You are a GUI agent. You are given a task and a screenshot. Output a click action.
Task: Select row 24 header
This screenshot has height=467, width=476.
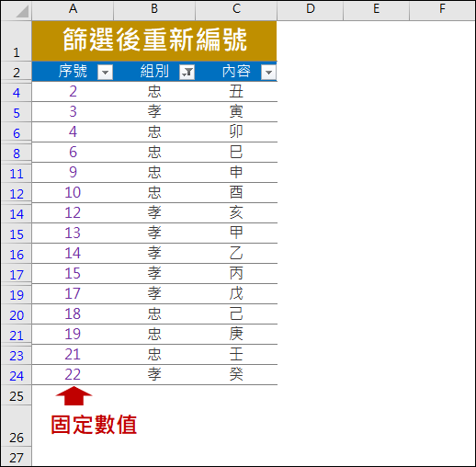tap(17, 375)
